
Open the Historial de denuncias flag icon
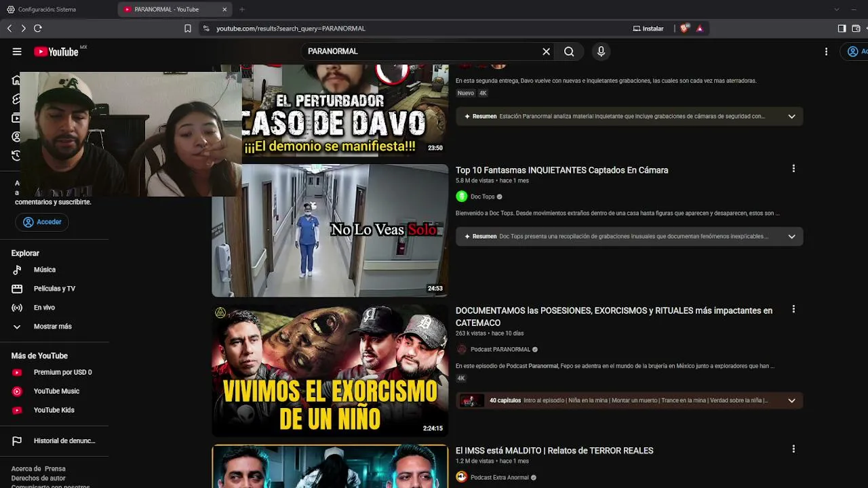pyautogui.click(x=17, y=441)
